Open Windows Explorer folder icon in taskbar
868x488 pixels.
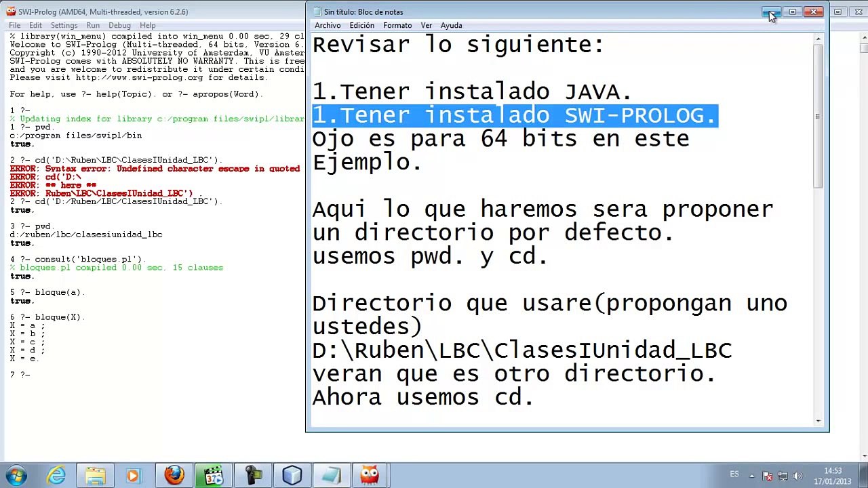pos(96,476)
